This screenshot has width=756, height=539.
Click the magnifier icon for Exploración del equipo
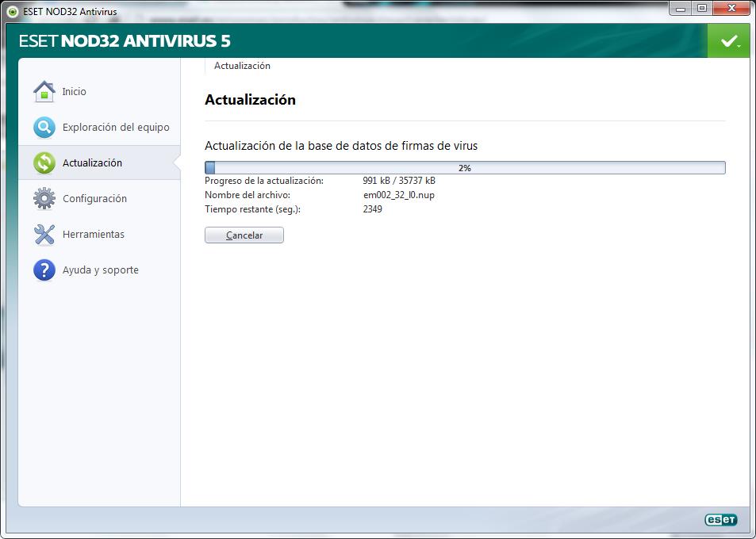[44, 127]
